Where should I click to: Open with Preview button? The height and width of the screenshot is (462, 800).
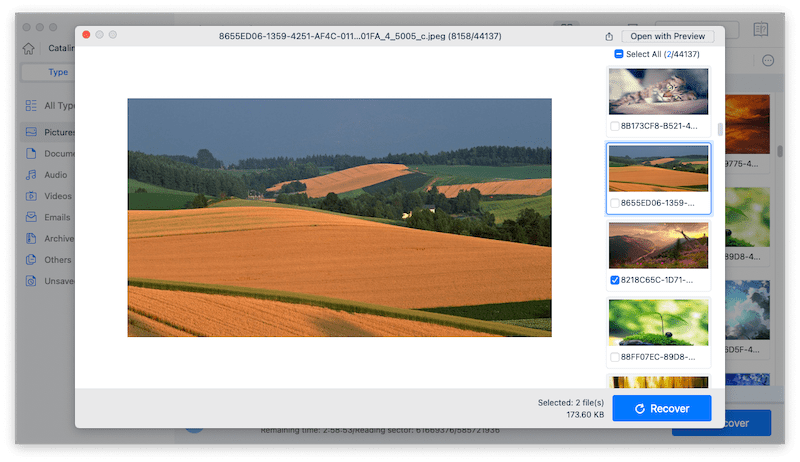(x=667, y=36)
